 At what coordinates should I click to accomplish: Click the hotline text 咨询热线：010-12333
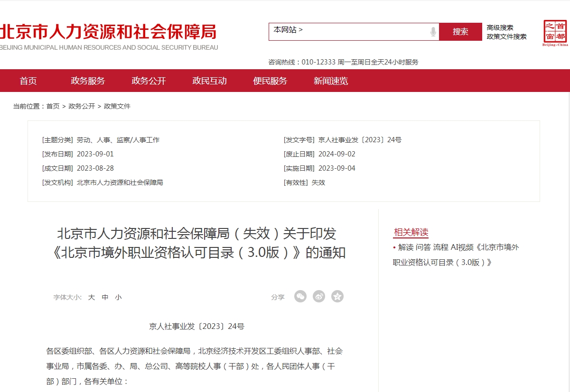tap(302, 62)
